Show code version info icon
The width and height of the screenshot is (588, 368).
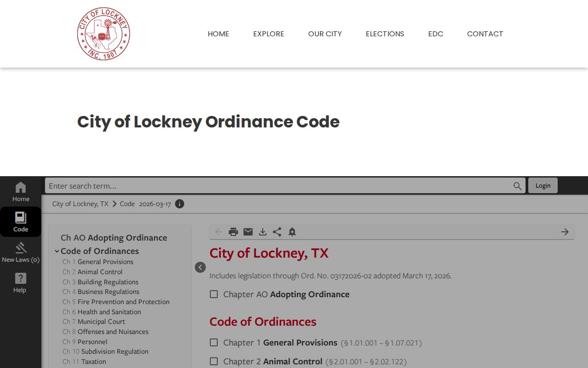(180, 204)
